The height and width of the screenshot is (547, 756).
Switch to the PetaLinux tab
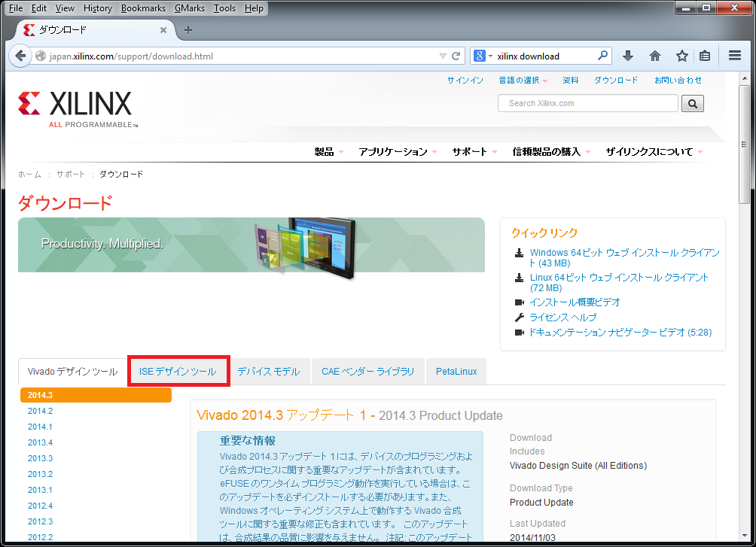(x=456, y=372)
